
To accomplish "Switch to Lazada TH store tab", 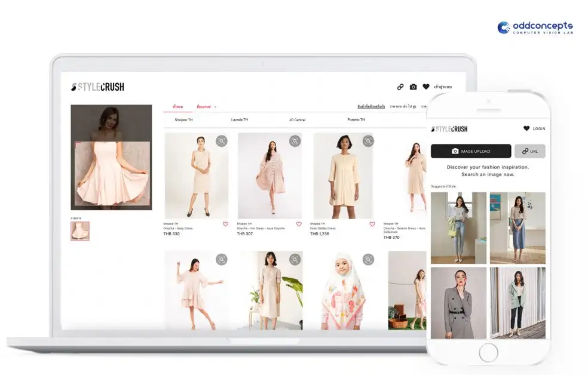I will point(240,120).
